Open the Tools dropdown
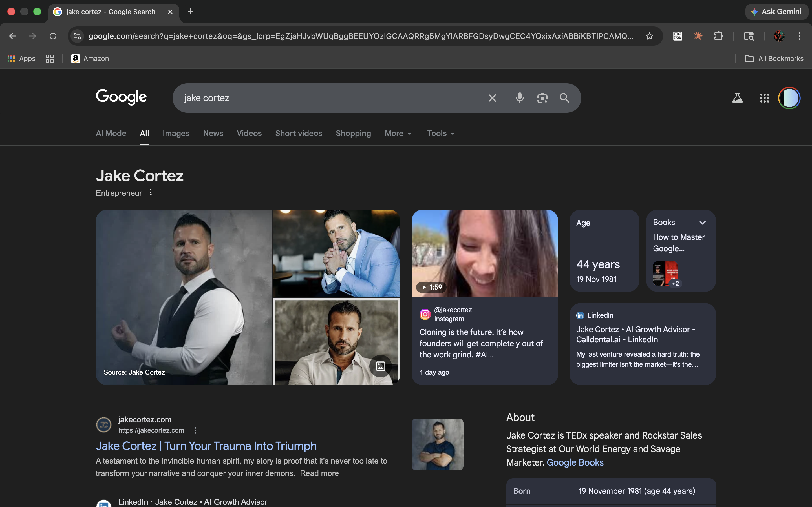 coord(440,133)
